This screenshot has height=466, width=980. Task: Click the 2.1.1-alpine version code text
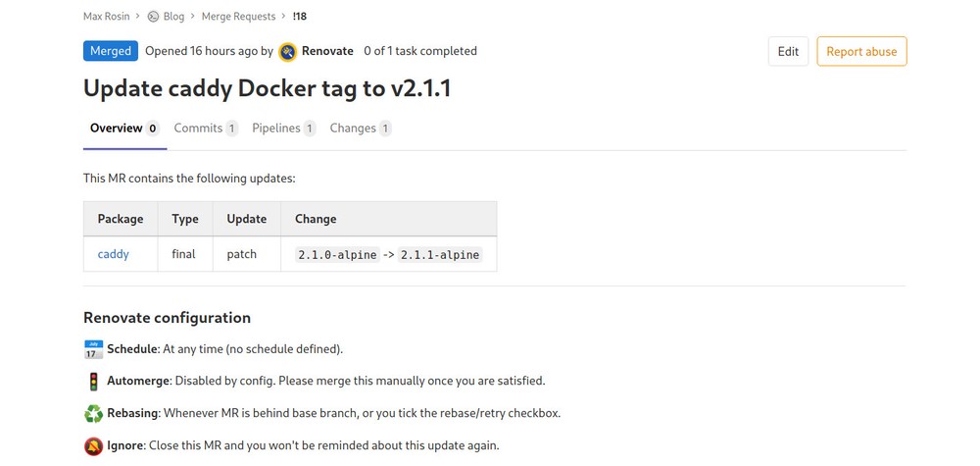pyautogui.click(x=440, y=255)
